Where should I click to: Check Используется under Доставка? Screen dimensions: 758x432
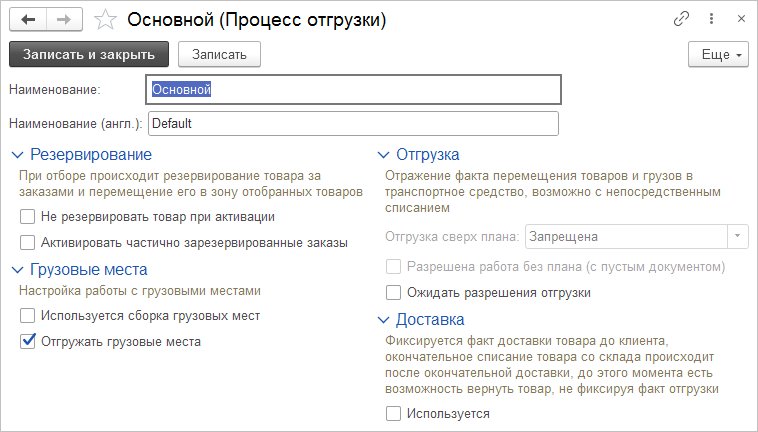[394, 413]
